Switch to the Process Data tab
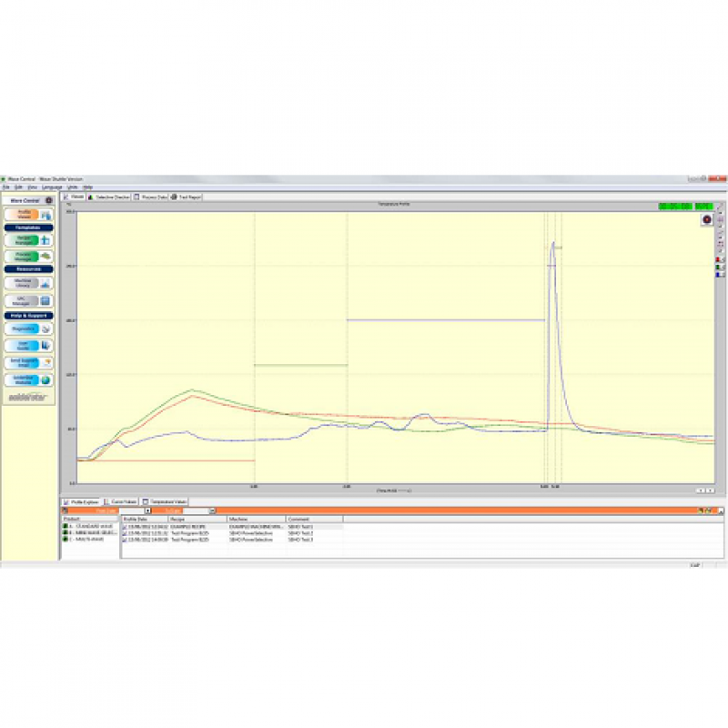The width and height of the screenshot is (728, 728). [x=150, y=197]
